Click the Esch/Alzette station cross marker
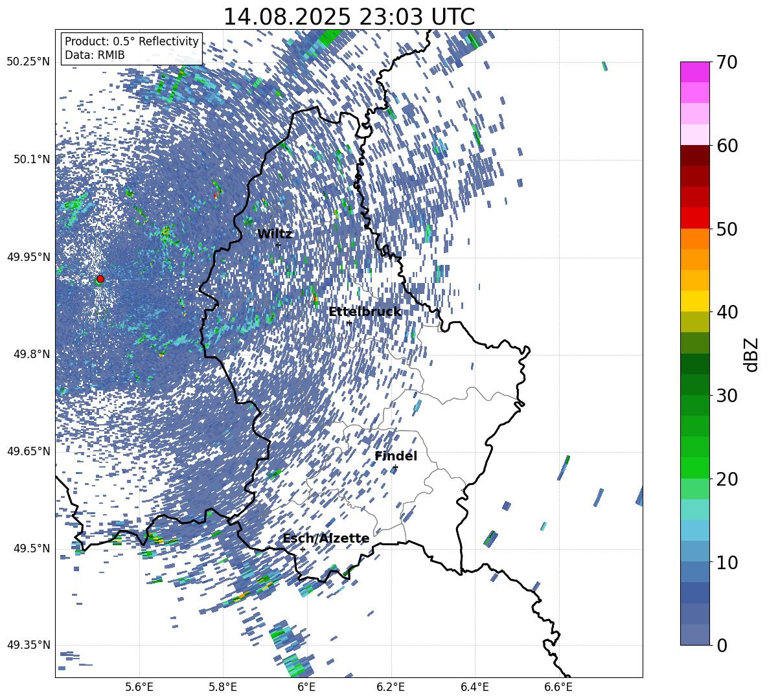 [x=303, y=549]
